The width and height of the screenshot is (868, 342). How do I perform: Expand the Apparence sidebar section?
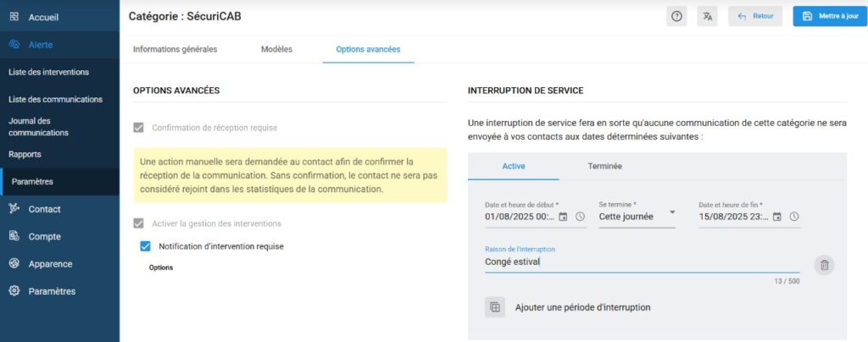pyautogui.click(x=50, y=263)
